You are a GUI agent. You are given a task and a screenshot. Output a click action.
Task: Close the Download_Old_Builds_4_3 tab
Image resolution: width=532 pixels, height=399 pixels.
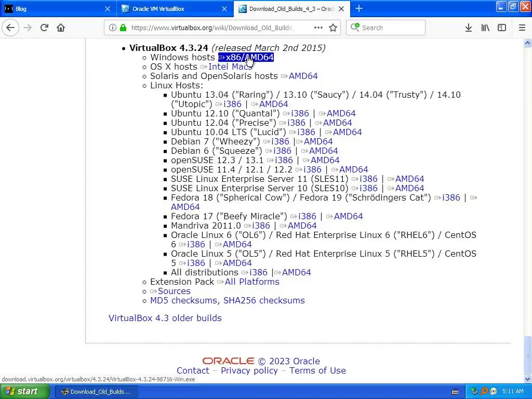coord(341,9)
